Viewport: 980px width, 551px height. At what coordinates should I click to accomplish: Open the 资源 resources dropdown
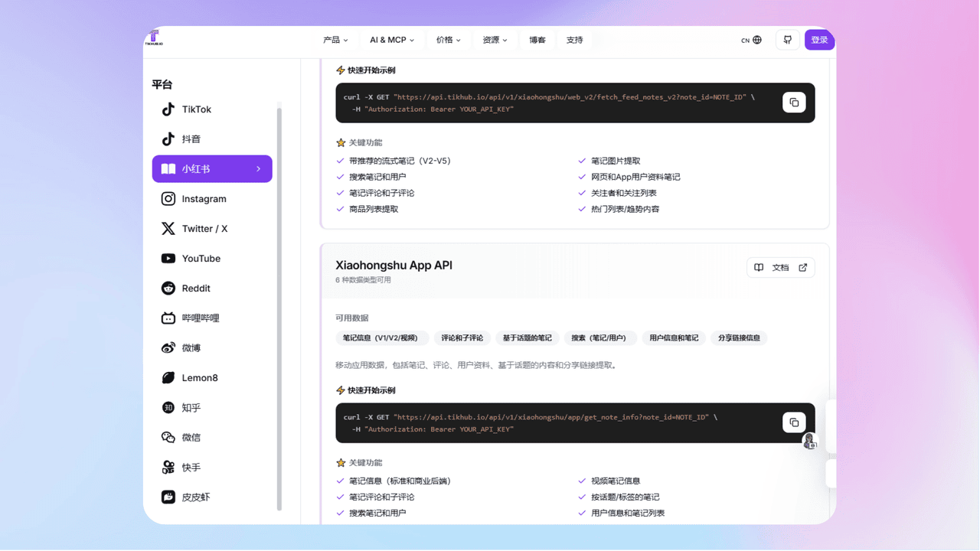(x=495, y=40)
